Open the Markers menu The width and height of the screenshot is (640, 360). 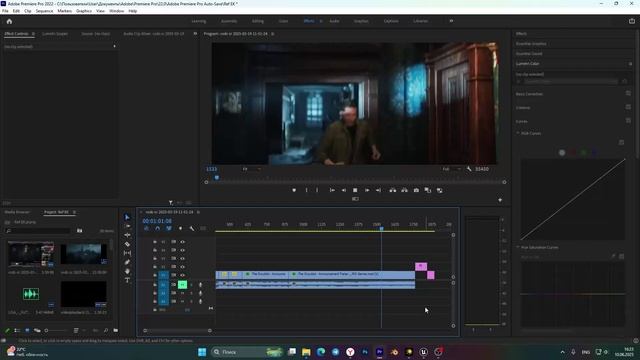(64, 11)
